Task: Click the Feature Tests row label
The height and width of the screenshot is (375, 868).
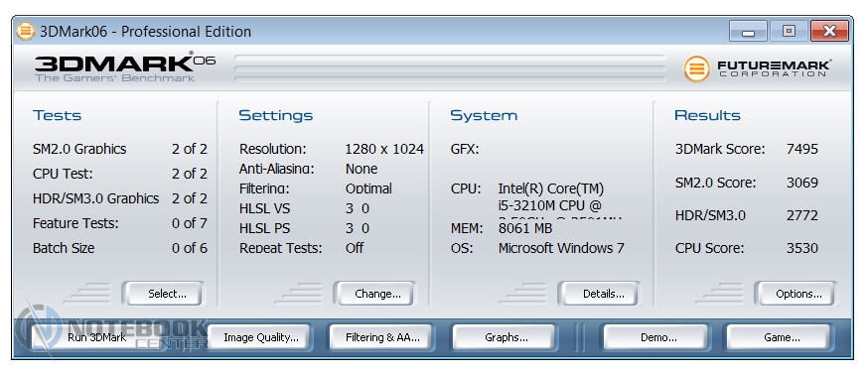Action: click(x=75, y=223)
